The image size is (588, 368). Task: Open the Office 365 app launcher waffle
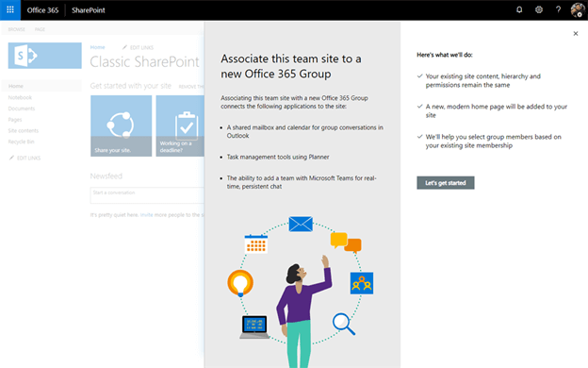10,9
